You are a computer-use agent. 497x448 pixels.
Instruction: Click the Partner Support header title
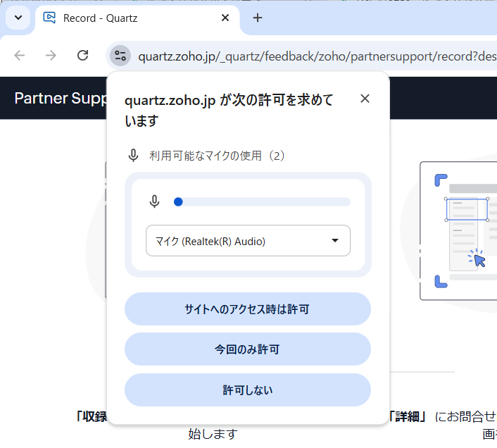[61, 98]
